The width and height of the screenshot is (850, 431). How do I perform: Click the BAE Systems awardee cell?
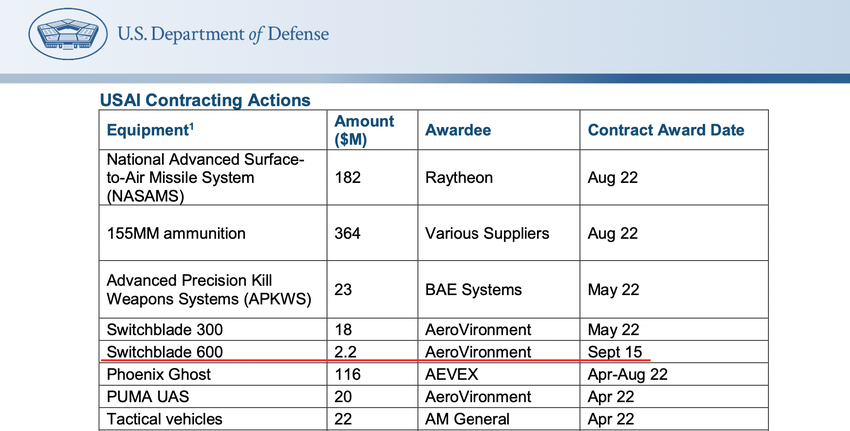pos(473,290)
